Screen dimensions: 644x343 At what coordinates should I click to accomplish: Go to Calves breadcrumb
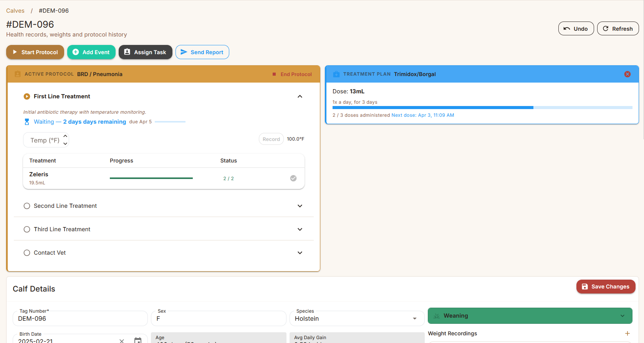[15, 11]
